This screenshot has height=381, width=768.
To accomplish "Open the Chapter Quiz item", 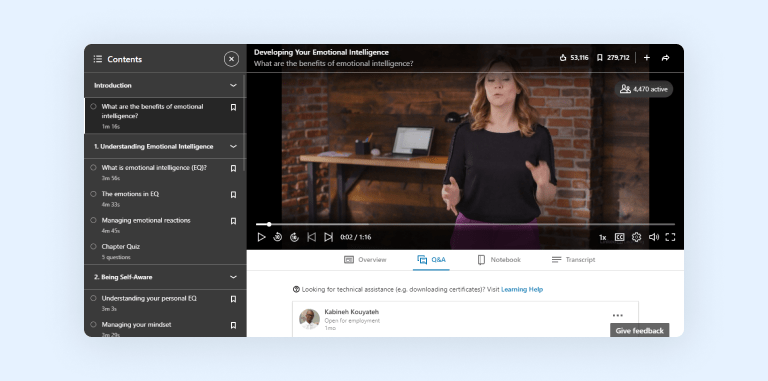I will click(120, 247).
